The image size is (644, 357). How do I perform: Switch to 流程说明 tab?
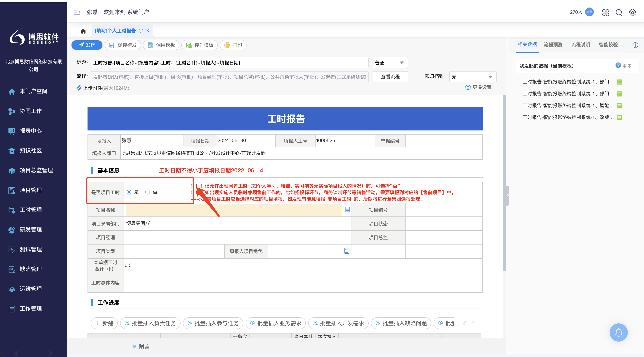click(x=581, y=44)
